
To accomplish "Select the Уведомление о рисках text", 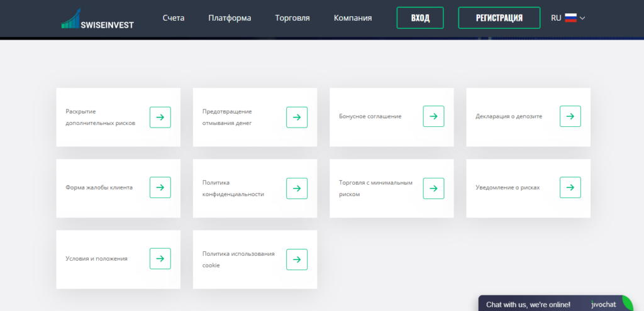I will 508,187.
